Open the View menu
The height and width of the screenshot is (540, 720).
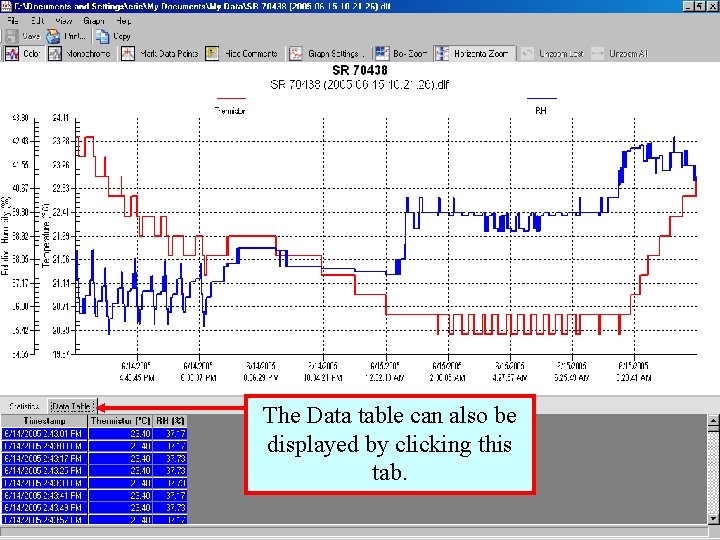click(63, 21)
